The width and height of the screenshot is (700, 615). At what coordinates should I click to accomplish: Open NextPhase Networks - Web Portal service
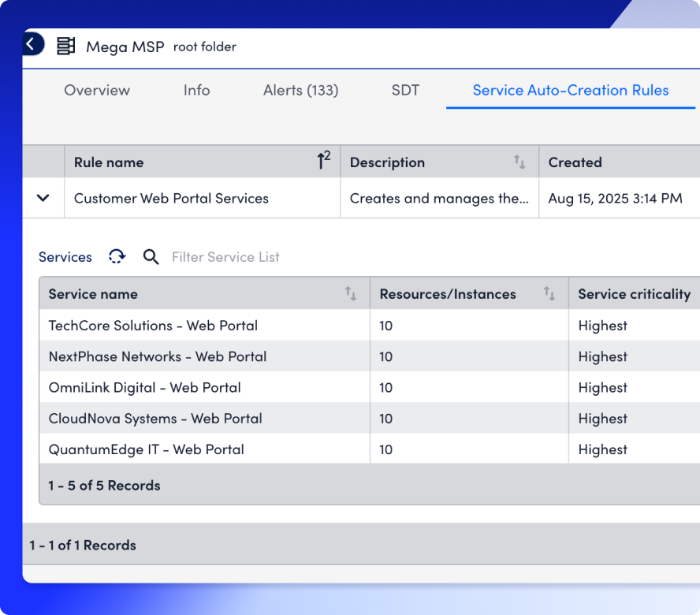pyautogui.click(x=158, y=356)
